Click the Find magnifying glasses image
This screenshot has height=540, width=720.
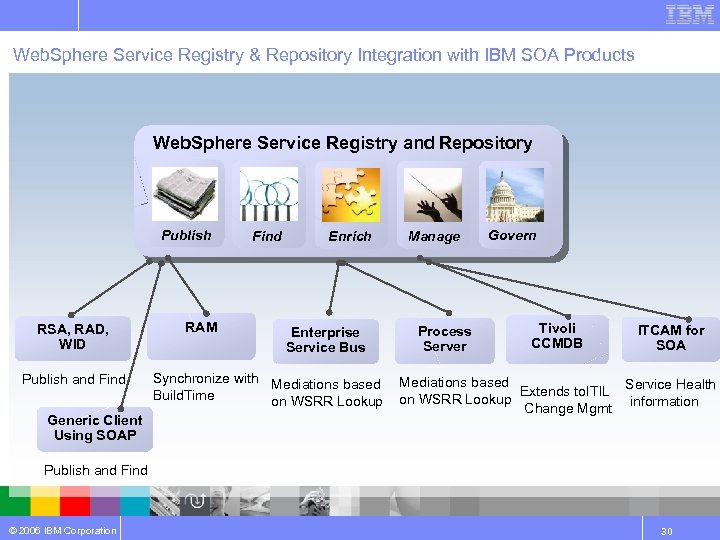coord(269,194)
